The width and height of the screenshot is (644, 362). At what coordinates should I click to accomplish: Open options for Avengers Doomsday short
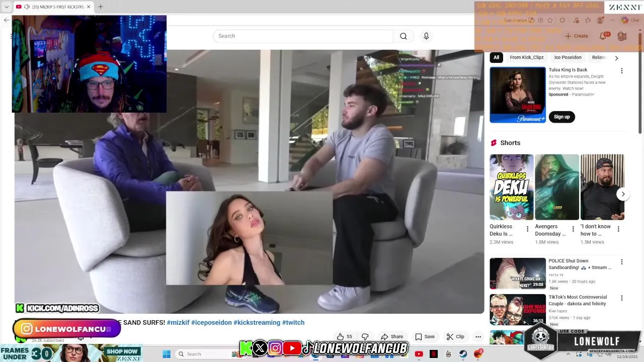click(x=573, y=229)
